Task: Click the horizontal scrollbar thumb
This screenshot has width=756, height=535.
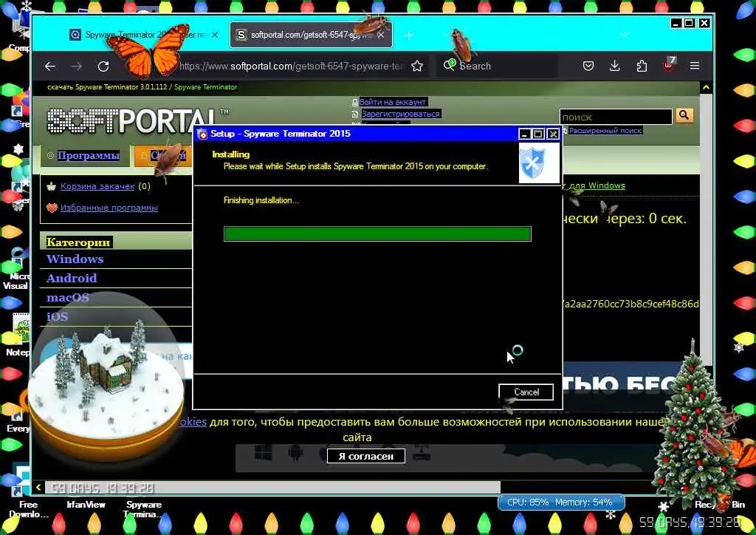Action: click(272, 488)
